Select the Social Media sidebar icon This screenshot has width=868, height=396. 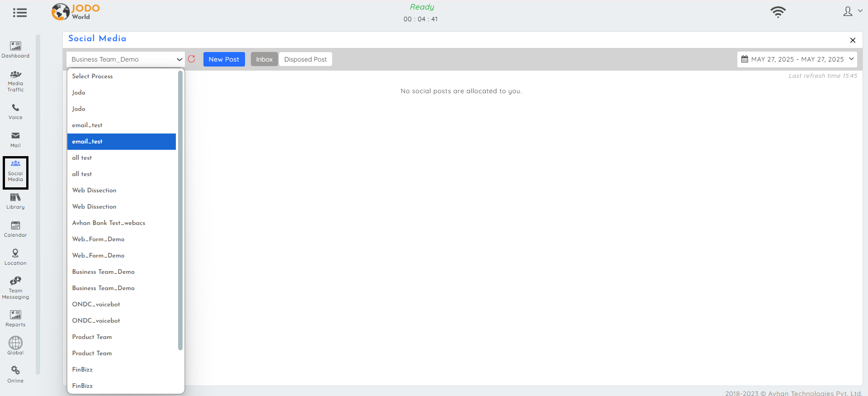15,172
